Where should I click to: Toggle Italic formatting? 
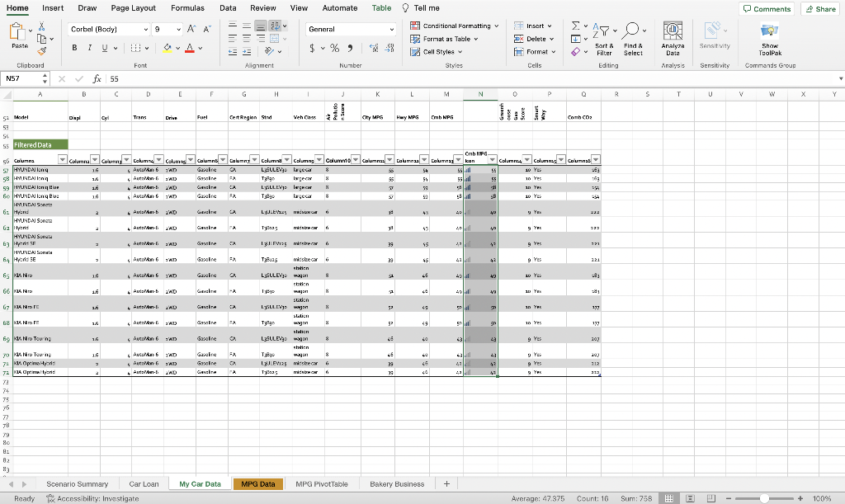89,48
